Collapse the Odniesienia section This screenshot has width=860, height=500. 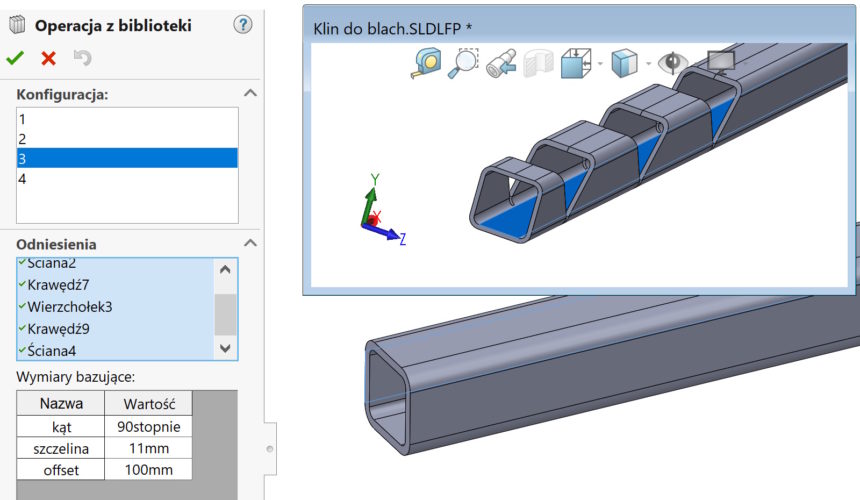click(x=250, y=243)
